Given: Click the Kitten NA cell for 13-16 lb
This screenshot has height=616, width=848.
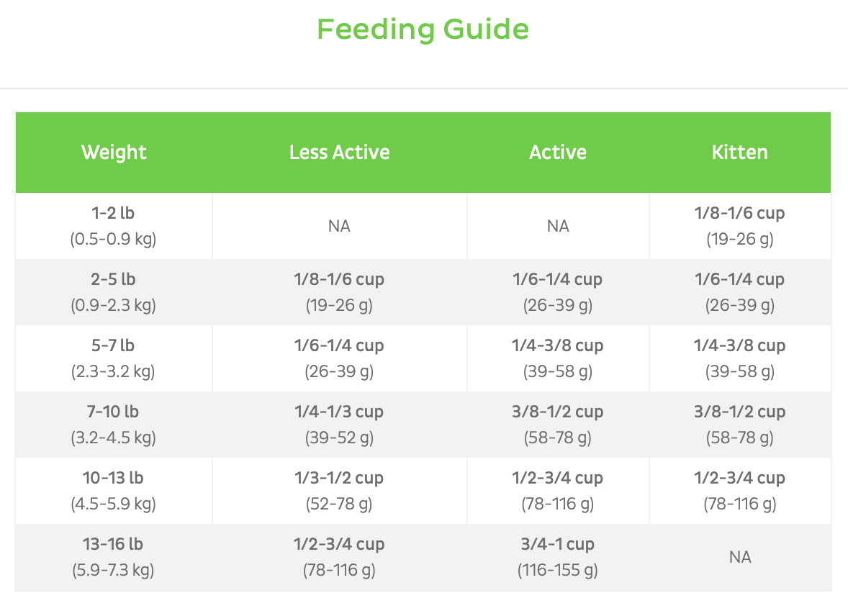Looking at the screenshot, I should [739, 557].
